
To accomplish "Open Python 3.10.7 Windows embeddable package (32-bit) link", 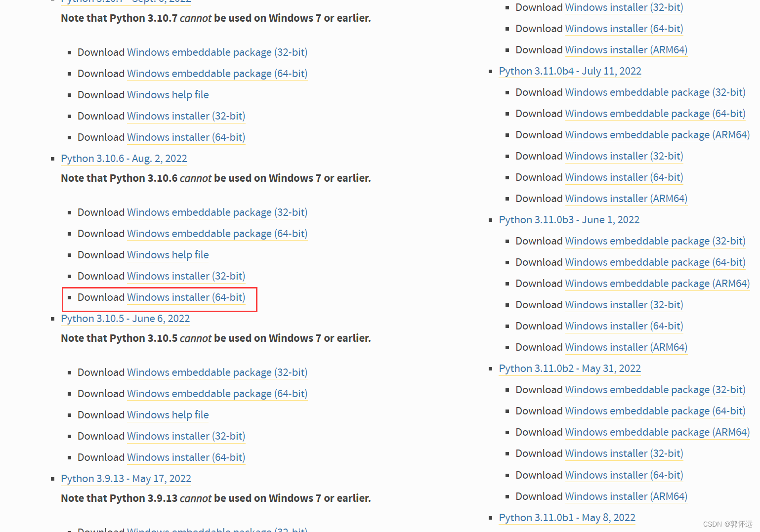I will coord(217,52).
